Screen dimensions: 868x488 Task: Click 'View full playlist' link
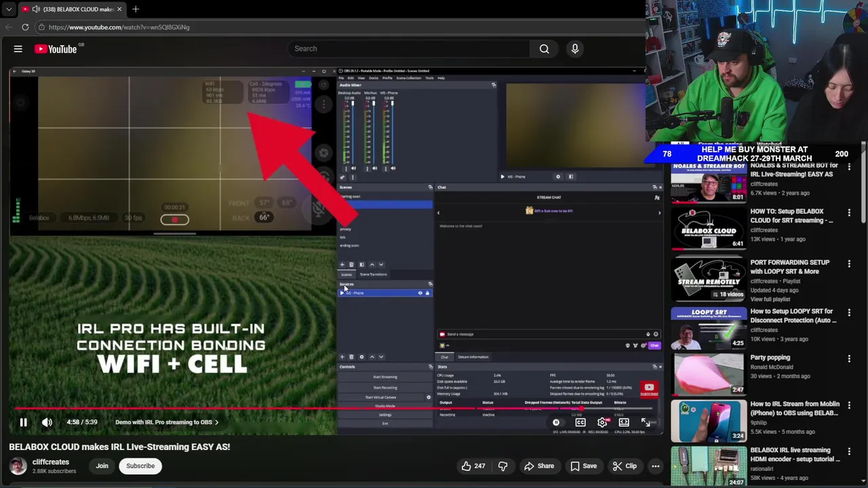(x=770, y=300)
